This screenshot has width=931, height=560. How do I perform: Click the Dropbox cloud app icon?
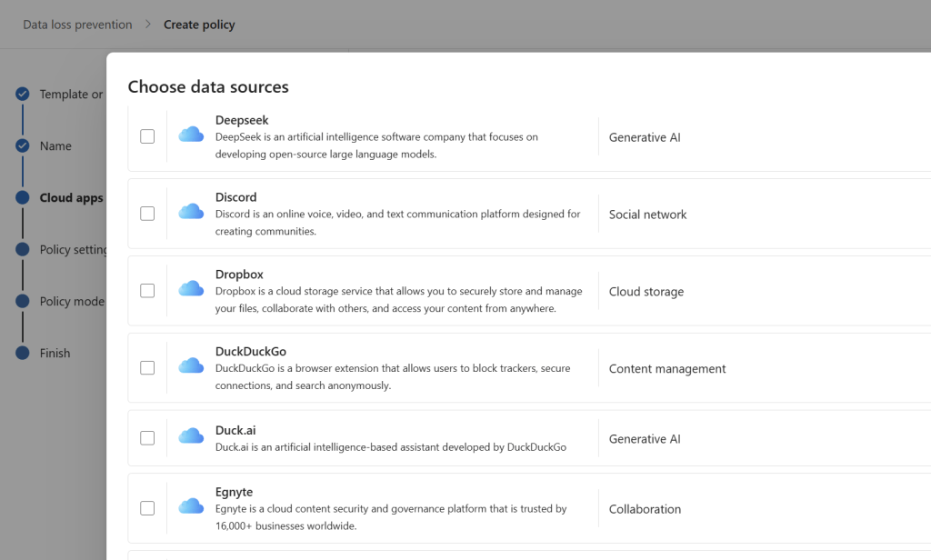(191, 290)
